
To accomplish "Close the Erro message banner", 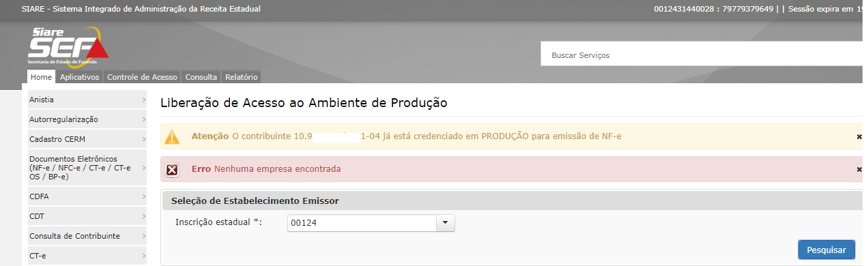I will pyautogui.click(x=859, y=169).
